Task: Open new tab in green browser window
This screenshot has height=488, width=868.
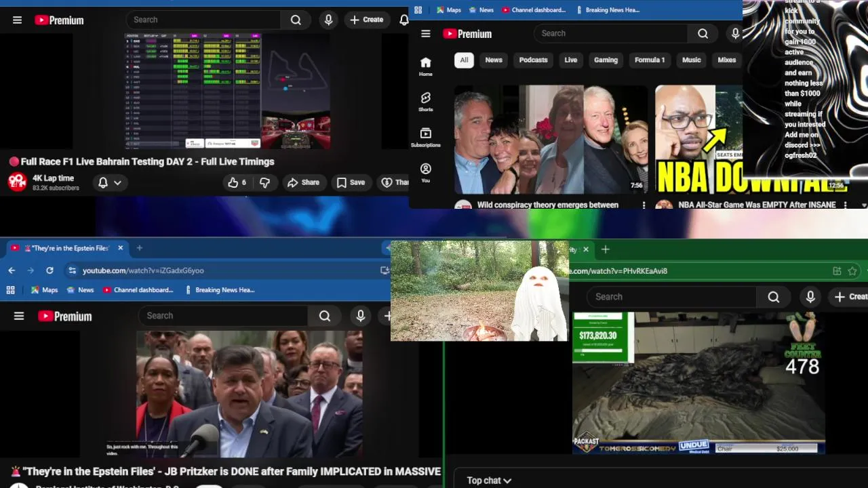Action: click(x=606, y=249)
